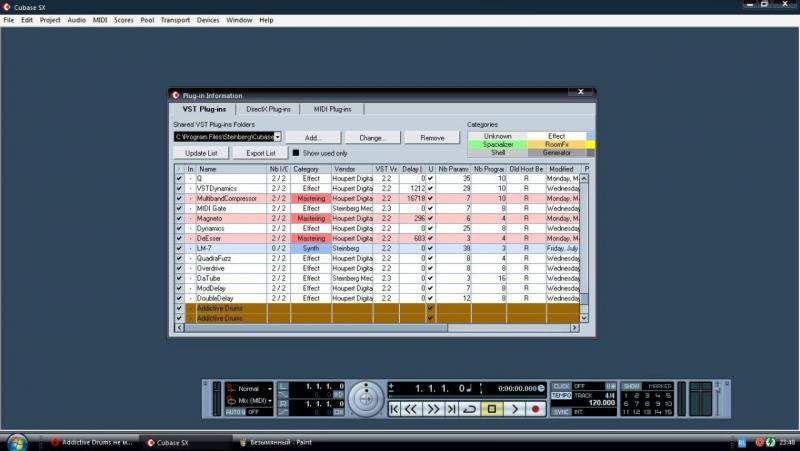Toggle the U column checkbox for the Magneto row

tap(430, 218)
